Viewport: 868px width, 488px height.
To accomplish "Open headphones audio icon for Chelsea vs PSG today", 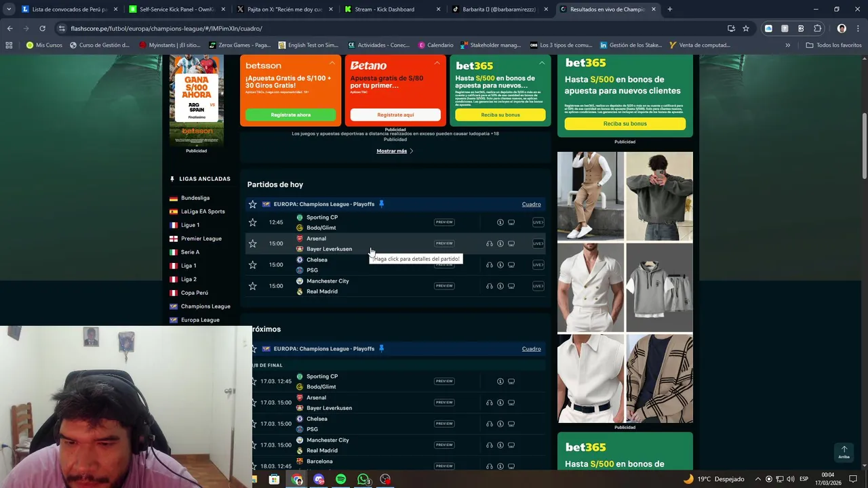I will coord(490,264).
